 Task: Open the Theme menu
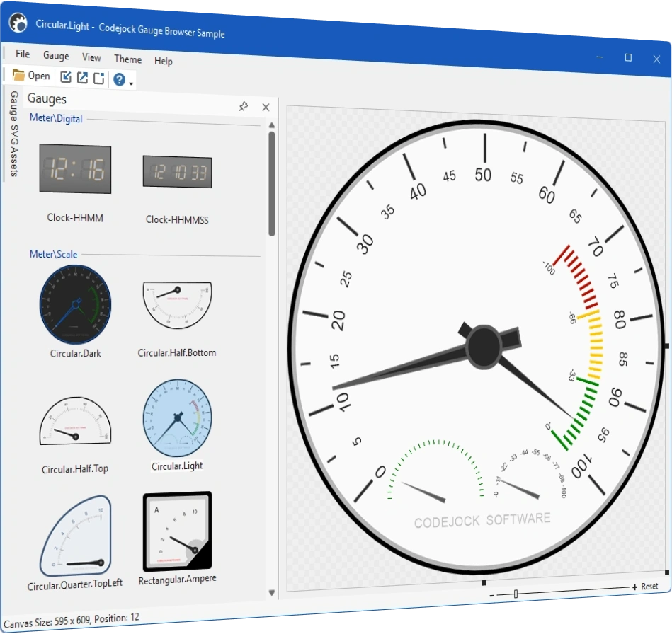(x=127, y=59)
